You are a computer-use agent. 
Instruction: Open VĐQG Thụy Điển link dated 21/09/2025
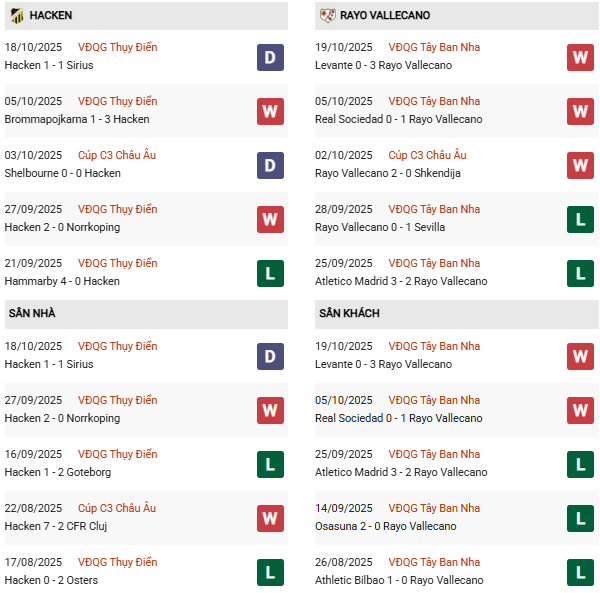click(117, 263)
